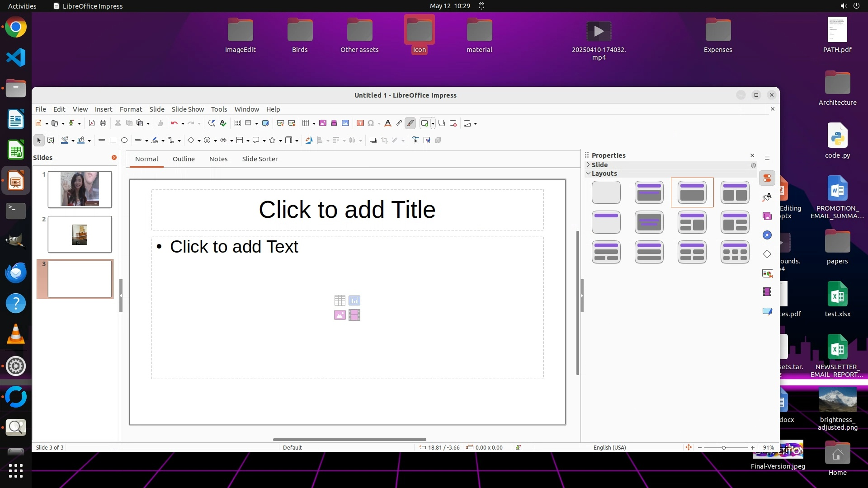Collapse the Layouts section
The width and height of the screenshot is (868, 488).
tap(588, 174)
